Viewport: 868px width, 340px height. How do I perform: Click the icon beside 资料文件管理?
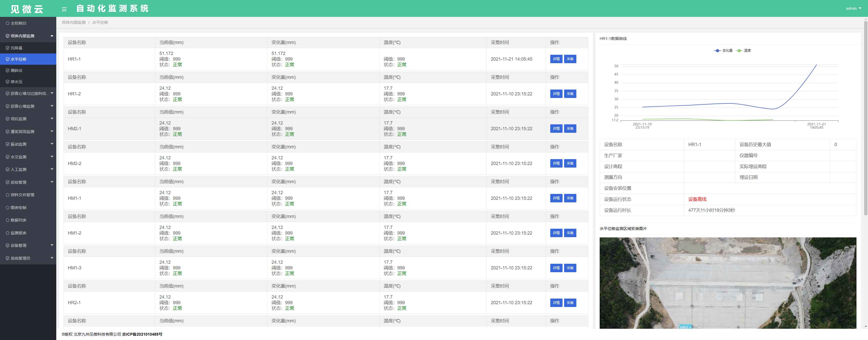pos(7,195)
